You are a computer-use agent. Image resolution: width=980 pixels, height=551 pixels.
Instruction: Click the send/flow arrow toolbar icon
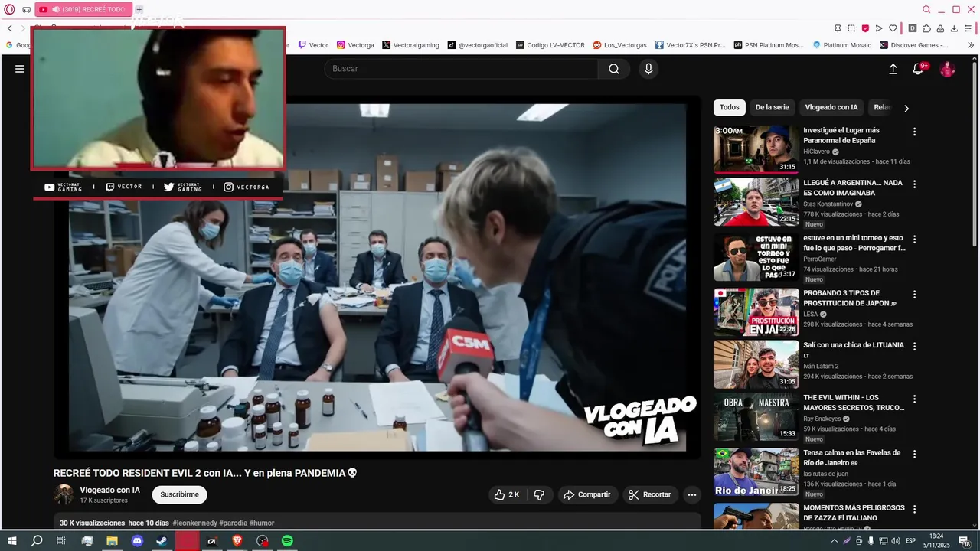click(x=879, y=28)
